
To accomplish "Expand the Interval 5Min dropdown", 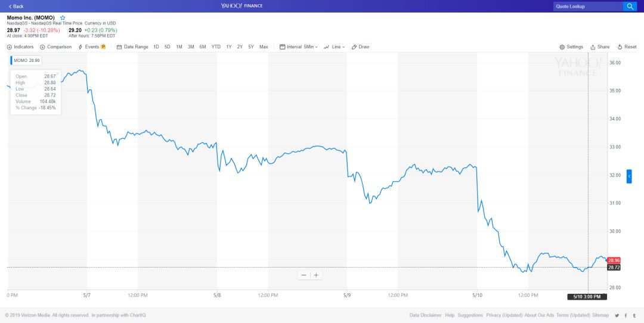I will pyautogui.click(x=299, y=47).
